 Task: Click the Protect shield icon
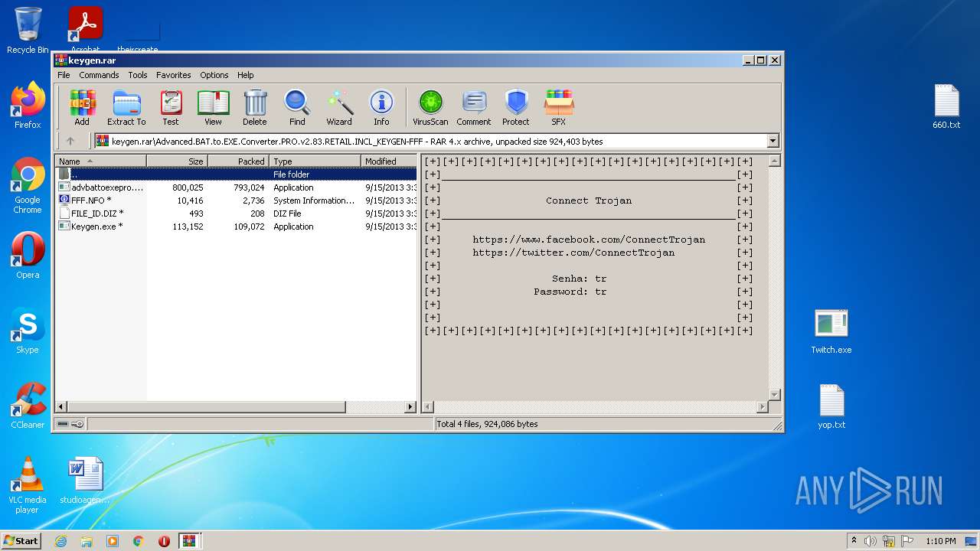point(516,107)
